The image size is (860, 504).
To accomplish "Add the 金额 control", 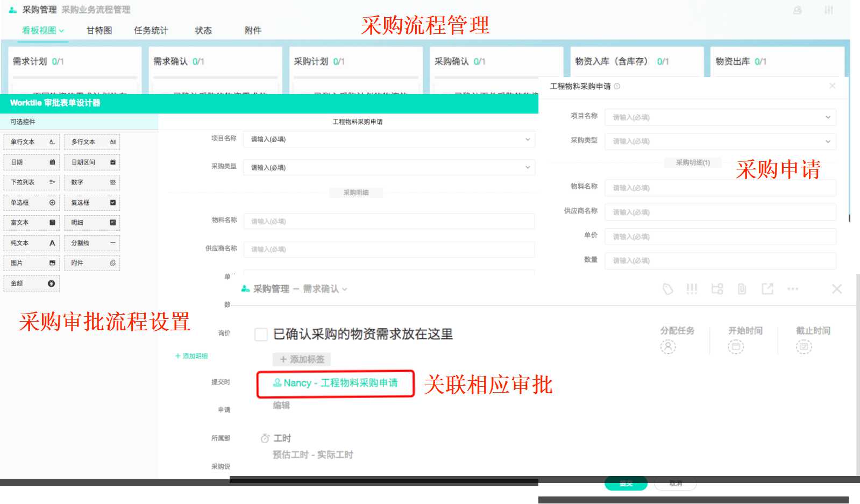I will point(32,283).
